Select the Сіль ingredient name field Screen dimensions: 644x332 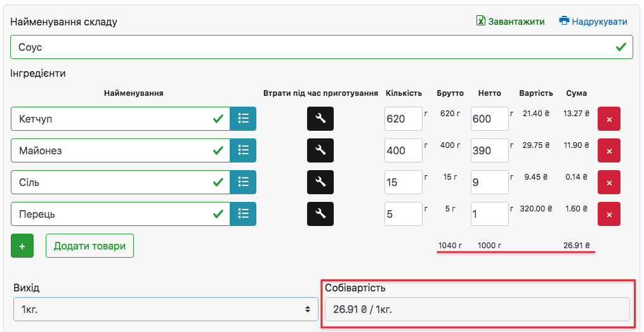(x=111, y=182)
